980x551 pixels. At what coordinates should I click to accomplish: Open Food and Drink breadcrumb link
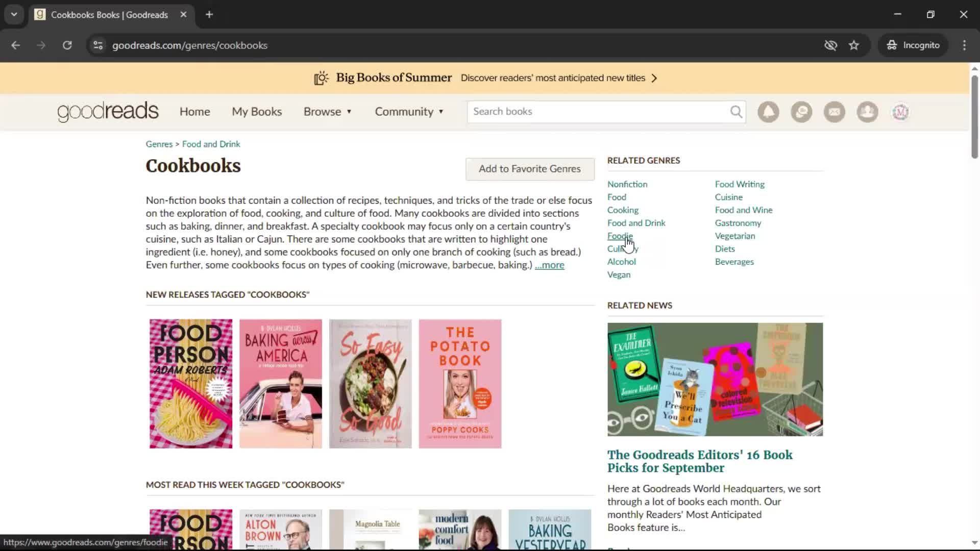point(211,144)
